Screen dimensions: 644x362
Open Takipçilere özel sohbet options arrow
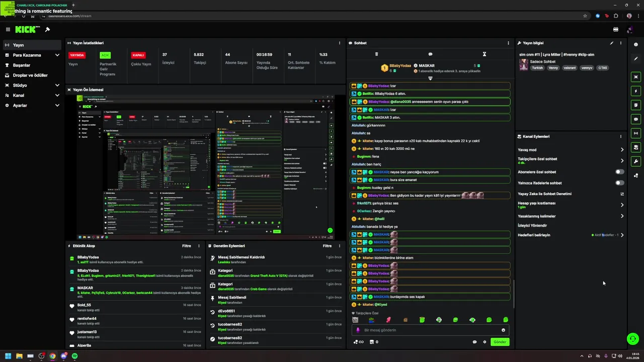coord(622,161)
